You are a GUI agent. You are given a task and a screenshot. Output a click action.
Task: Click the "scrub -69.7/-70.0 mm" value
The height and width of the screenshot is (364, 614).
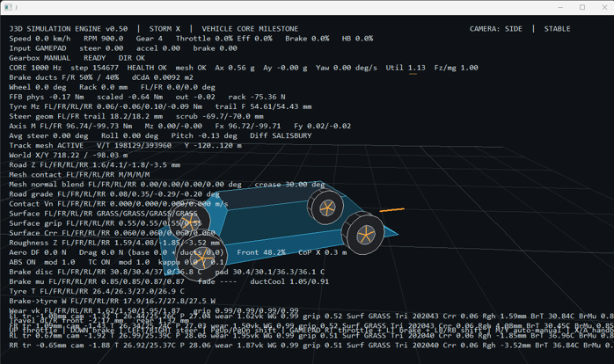point(219,117)
